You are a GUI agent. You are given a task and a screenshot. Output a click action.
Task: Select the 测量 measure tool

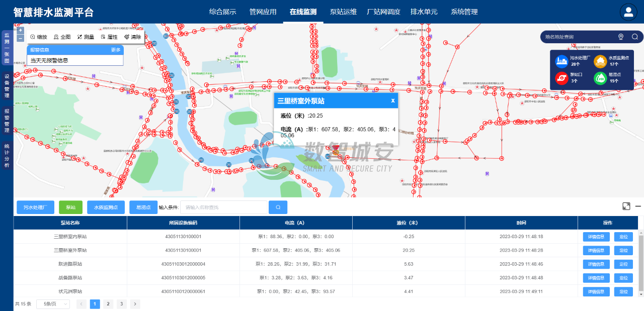[86, 37]
